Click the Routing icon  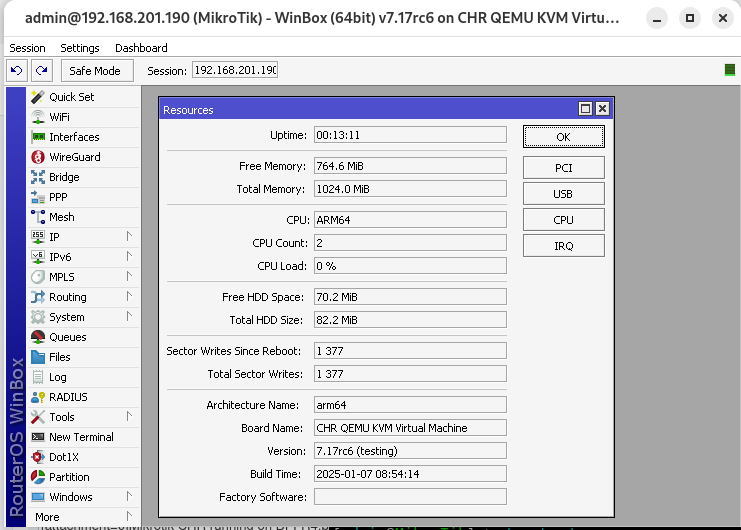point(38,297)
